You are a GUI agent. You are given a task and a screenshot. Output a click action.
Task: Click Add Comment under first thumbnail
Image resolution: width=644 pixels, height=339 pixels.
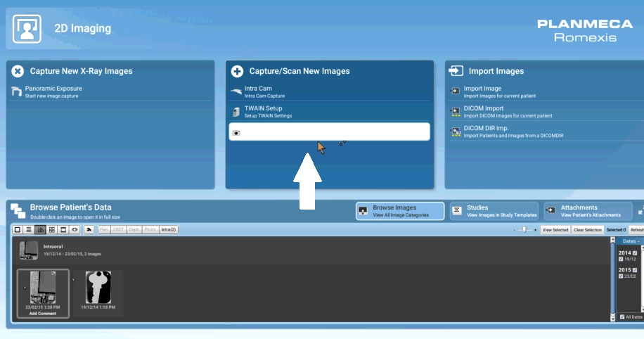coord(43,314)
